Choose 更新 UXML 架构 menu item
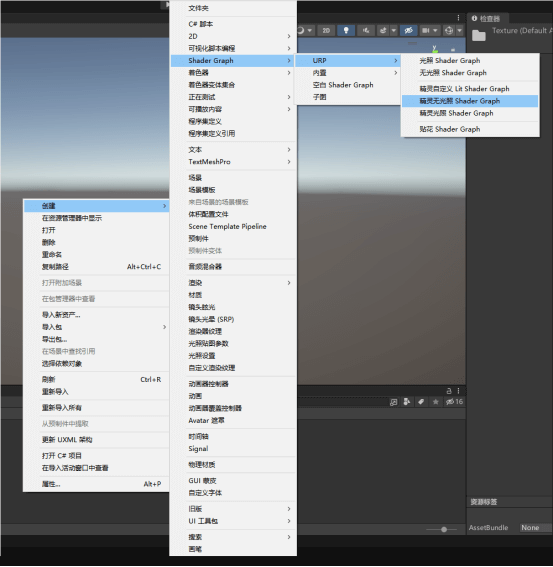The height and width of the screenshot is (567, 553). [x=97, y=440]
